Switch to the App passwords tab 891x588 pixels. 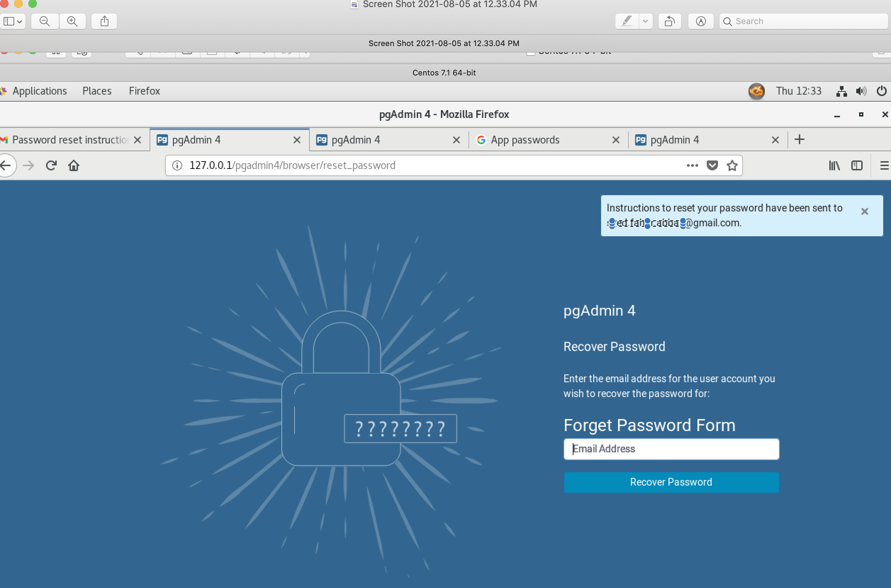coord(525,140)
